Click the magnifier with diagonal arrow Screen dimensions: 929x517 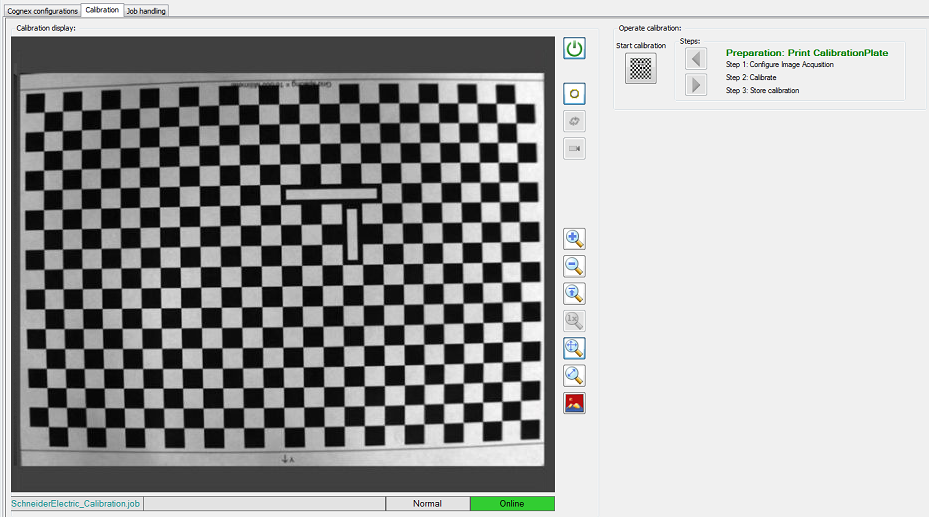[574, 376]
